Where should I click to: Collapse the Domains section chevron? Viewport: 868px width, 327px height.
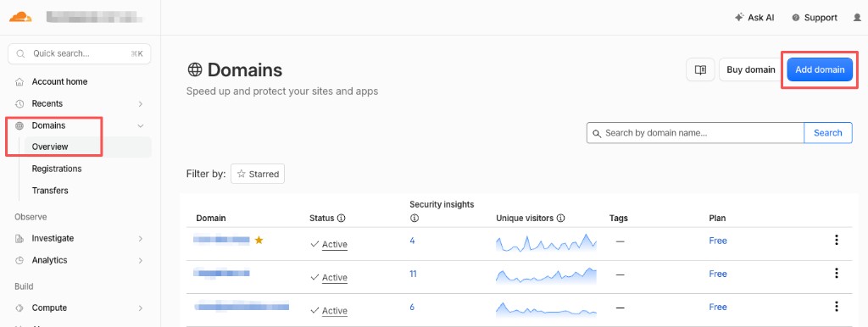[x=141, y=125]
